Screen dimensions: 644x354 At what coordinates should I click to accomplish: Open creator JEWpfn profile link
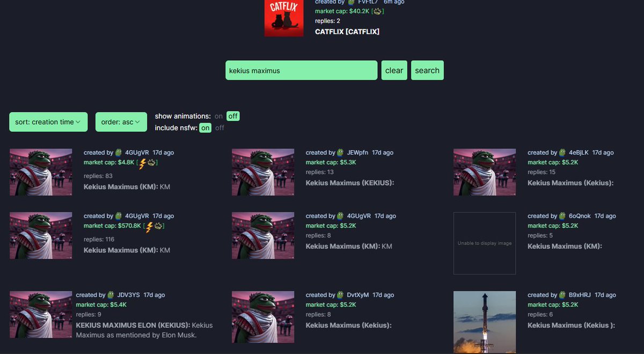click(x=358, y=153)
